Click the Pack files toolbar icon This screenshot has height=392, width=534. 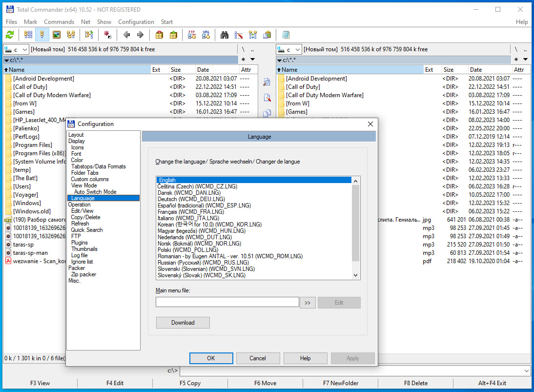(159, 35)
